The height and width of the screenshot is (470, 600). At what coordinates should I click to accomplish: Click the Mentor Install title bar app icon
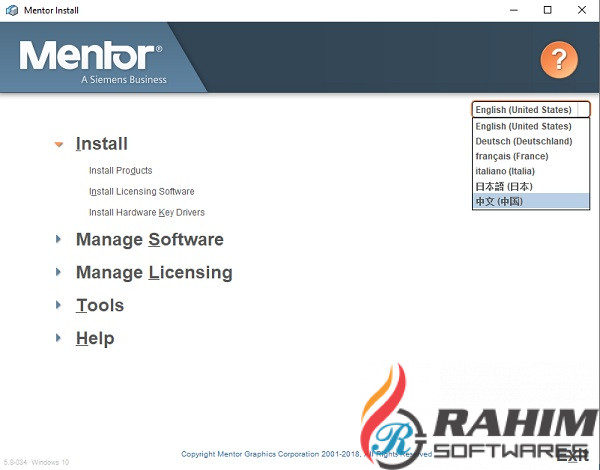pyautogui.click(x=12, y=10)
